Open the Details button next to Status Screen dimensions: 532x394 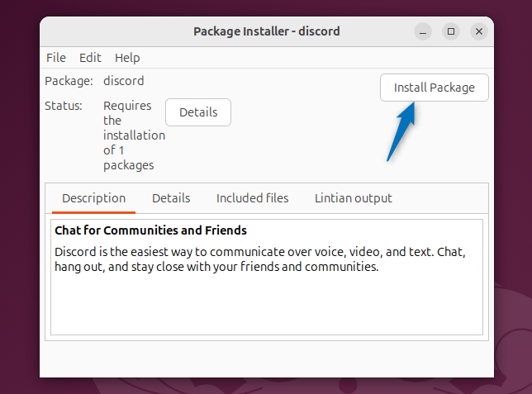pos(198,112)
